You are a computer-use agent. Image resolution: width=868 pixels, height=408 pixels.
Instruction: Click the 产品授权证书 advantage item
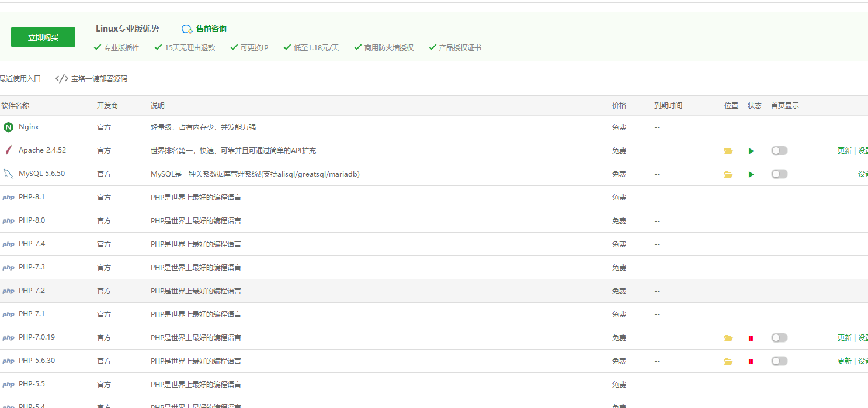(x=455, y=48)
